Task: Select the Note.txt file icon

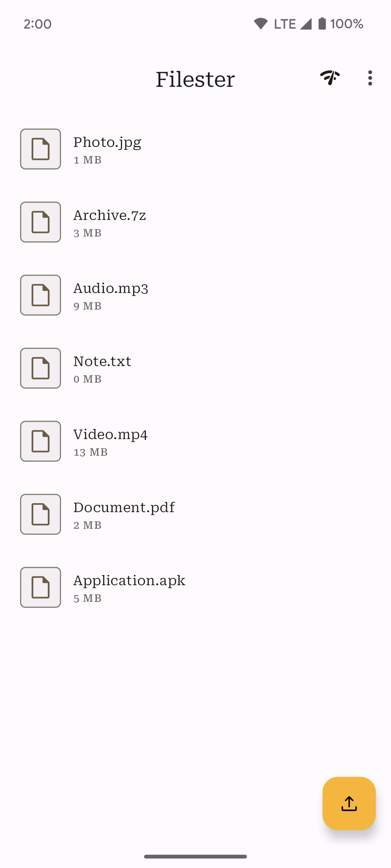Action: point(41,368)
